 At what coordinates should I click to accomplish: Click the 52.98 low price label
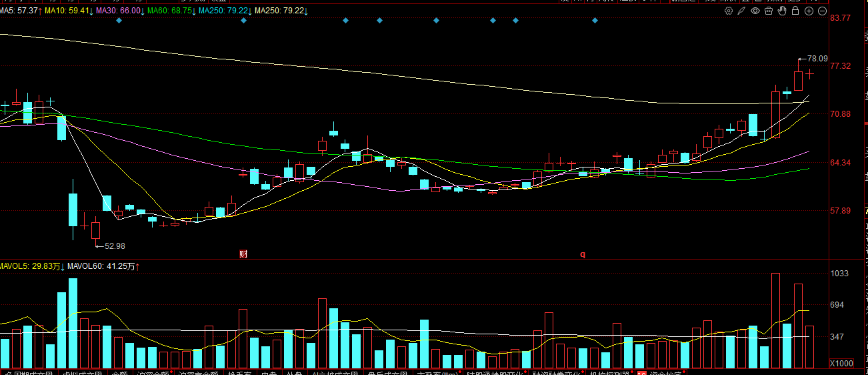[114, 246]
